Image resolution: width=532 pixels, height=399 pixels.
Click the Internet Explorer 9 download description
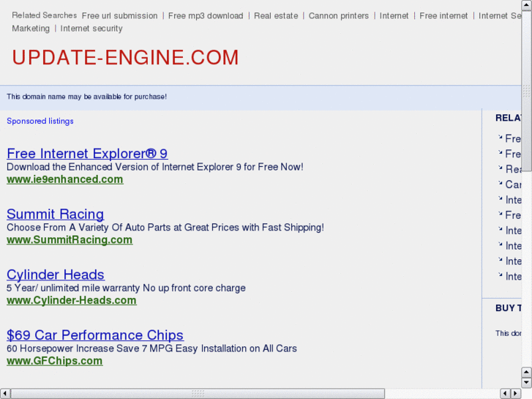[155, 167]
